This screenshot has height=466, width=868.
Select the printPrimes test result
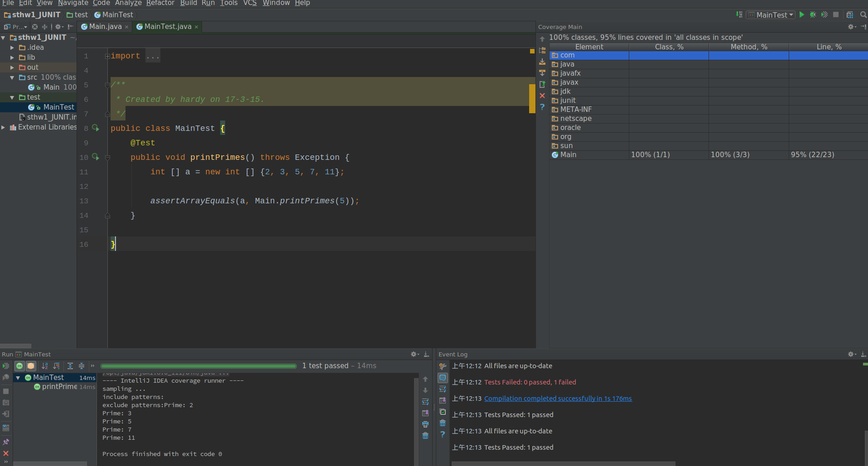pos(59,387)
